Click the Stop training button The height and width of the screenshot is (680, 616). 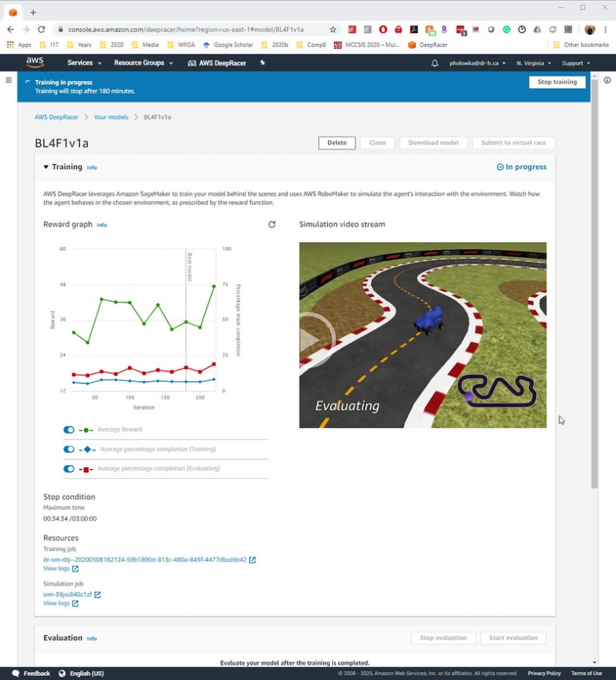coord(557,82)
